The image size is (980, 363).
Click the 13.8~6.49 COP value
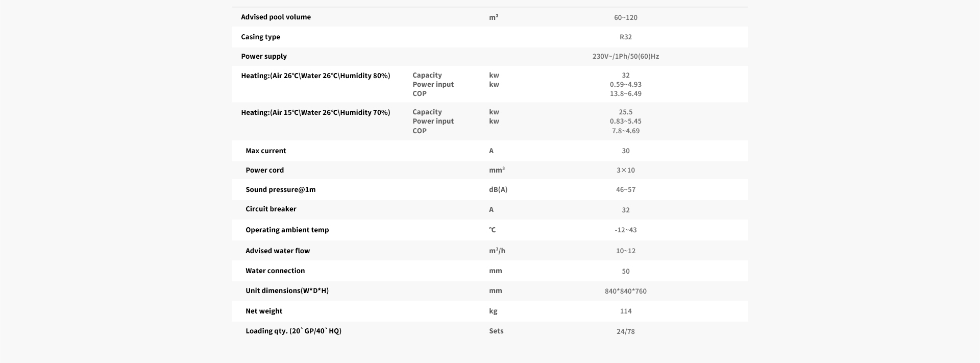point(625,93)
